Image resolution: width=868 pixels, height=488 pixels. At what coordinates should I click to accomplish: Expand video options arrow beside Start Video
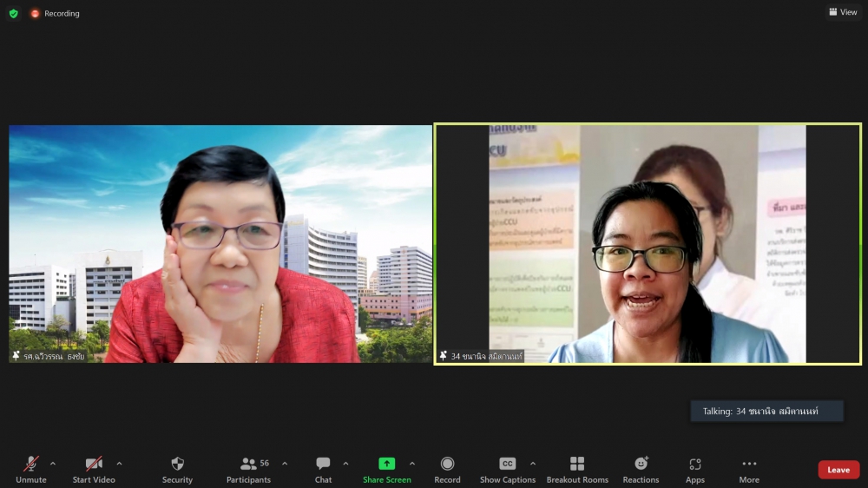tap(119, 463)
